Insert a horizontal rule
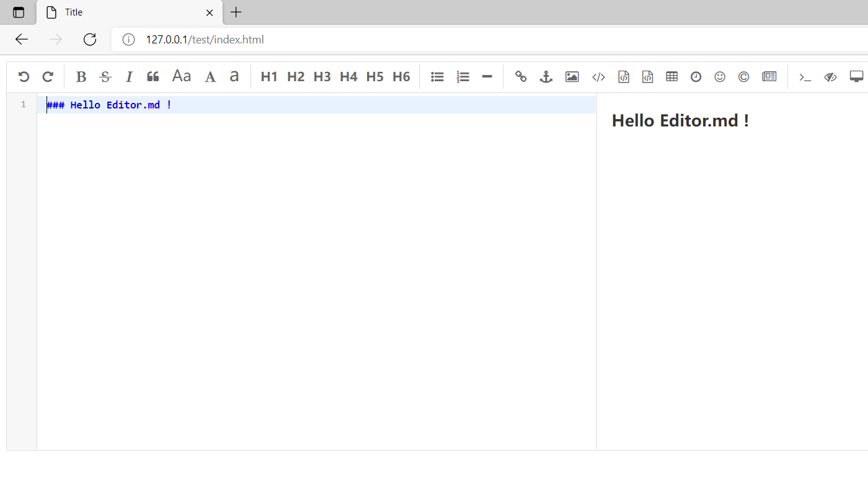 pyautogui.click(x=487, y=77)
